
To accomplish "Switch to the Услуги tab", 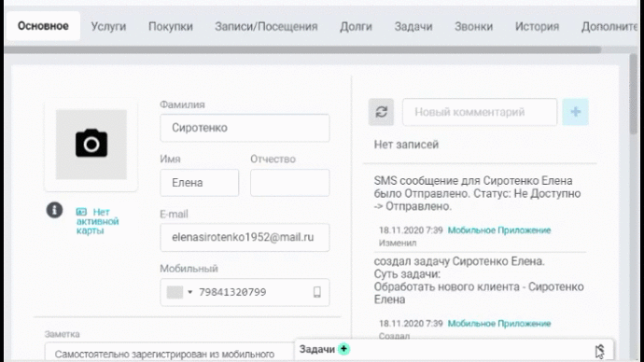I will (x=108, y=26).
